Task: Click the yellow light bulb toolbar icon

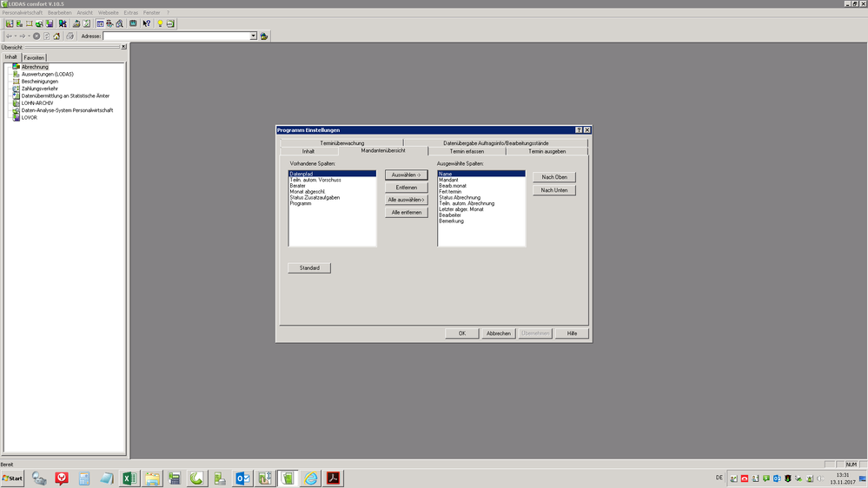Action: (160, 23)
